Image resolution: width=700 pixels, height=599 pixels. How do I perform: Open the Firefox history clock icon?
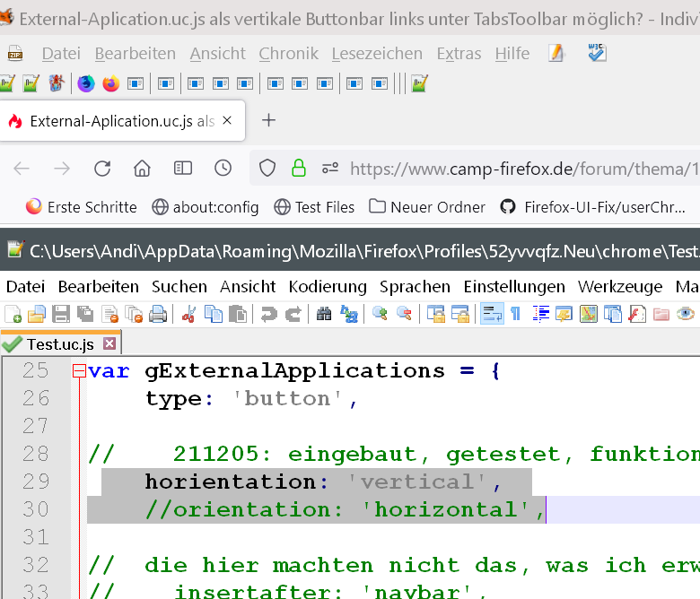point(223,169)
